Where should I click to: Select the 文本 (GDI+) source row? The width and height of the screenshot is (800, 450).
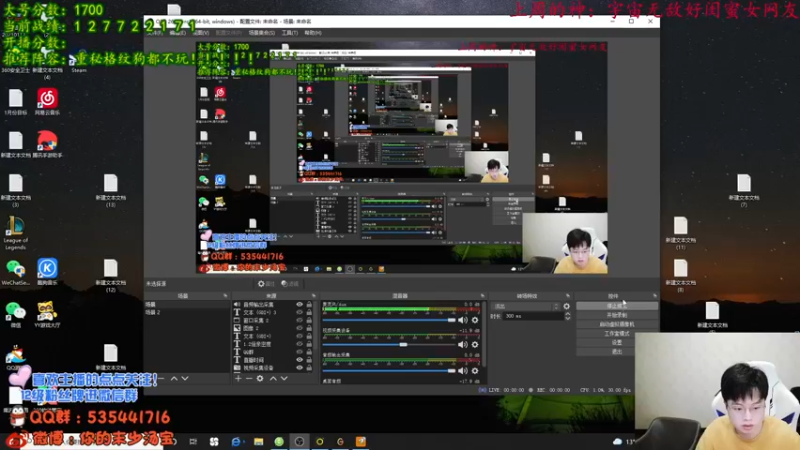(x=272, y=336)
